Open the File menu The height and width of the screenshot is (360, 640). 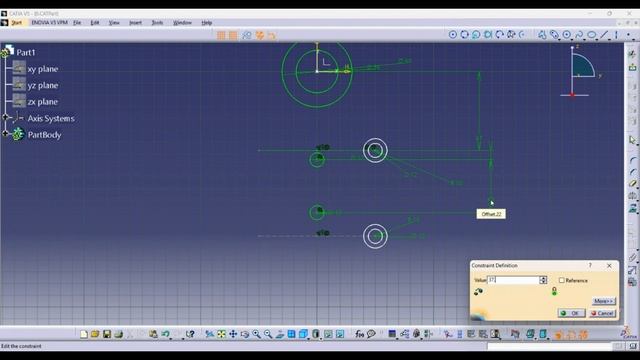coord(77,22)
